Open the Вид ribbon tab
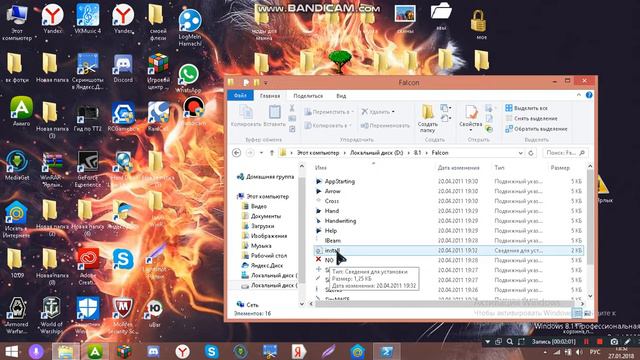The image size is (640, 360). [x=341, y=96]
